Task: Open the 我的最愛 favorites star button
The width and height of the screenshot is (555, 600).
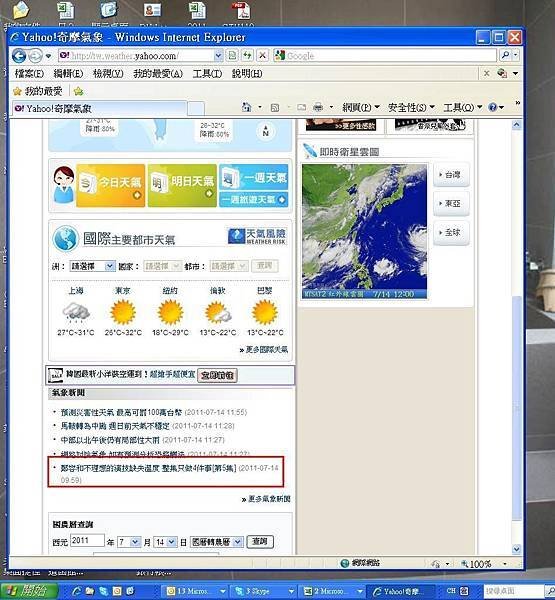Action: pyautogui.click(x=38, y=91)
